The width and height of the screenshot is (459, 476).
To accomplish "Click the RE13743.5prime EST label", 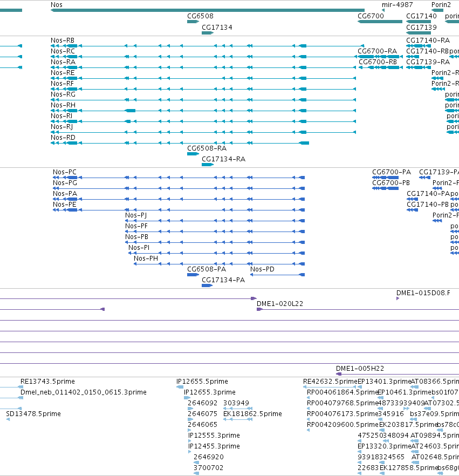I will tap(47, 381).
